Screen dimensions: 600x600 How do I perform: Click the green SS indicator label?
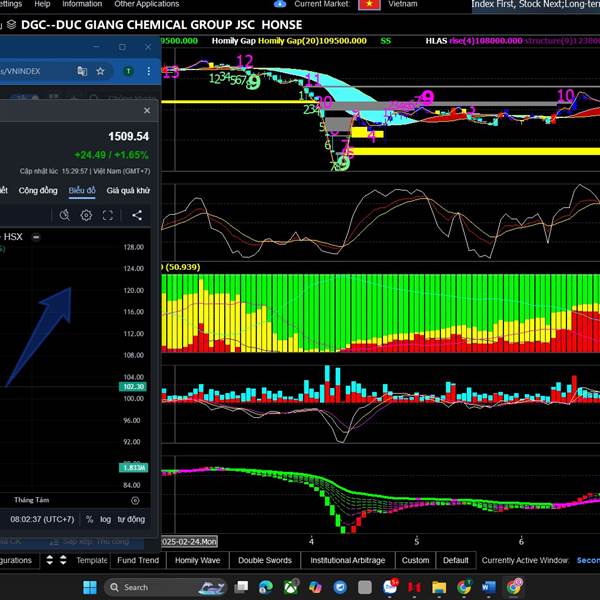[386, 41]
